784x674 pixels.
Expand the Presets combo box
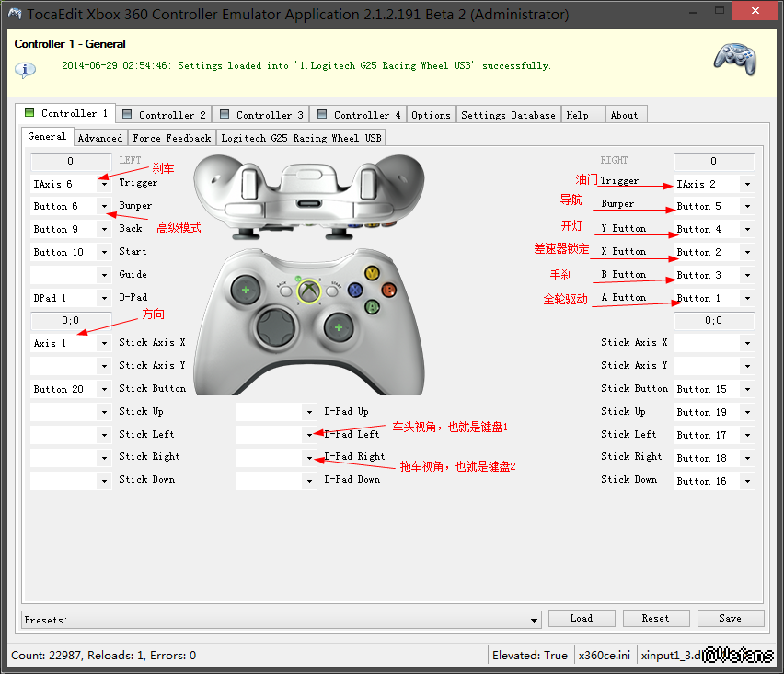coord(534,620)
